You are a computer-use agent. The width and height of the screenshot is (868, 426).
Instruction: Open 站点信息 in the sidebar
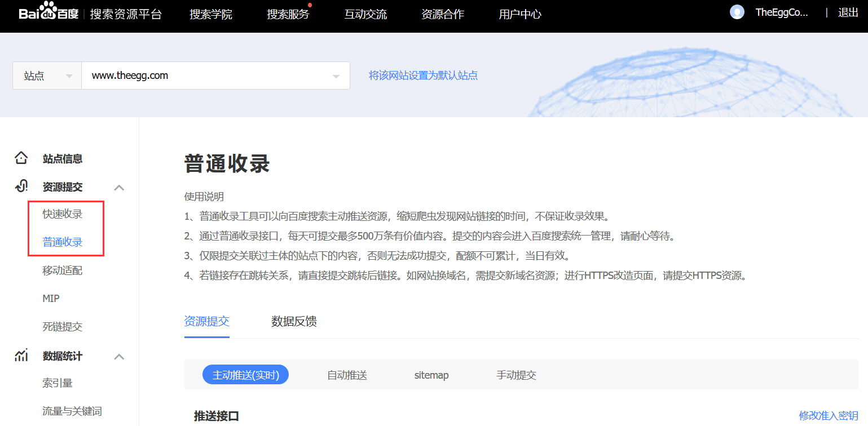pos(63,159)
